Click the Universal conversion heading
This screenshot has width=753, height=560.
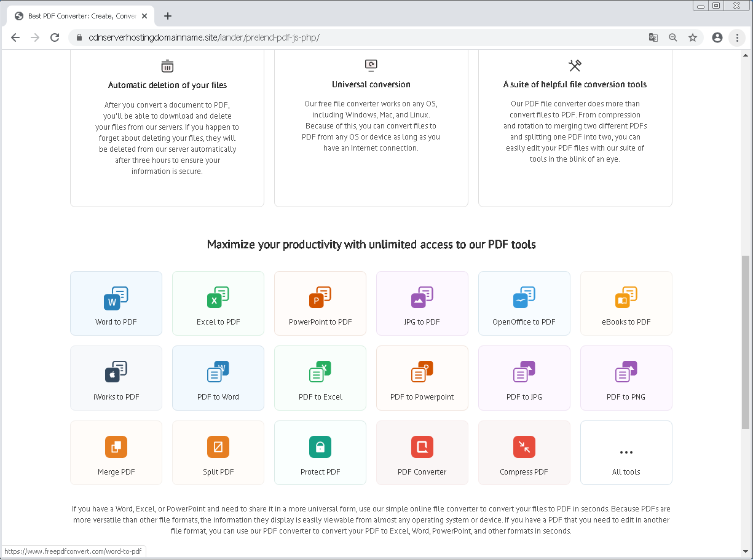point(371,84)
